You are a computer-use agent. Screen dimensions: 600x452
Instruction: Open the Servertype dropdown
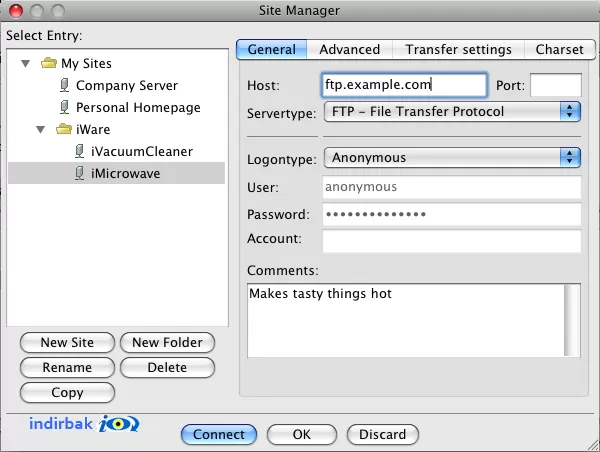point(452,112)
